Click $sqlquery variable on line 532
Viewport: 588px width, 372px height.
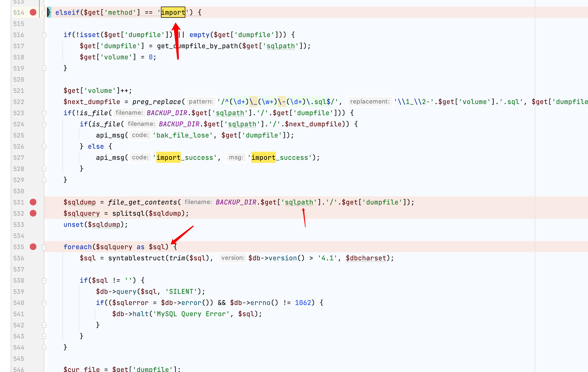pos(82,213)
